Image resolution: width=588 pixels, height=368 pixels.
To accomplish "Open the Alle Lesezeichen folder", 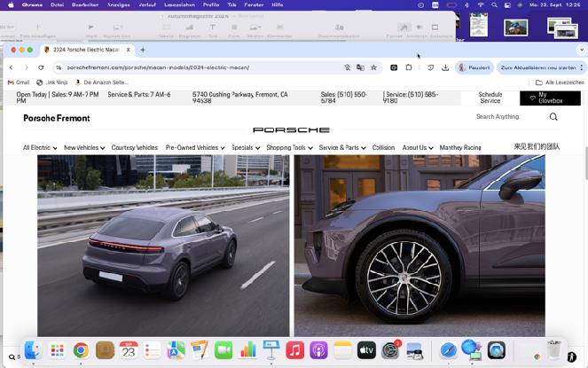I will coord(560,82).
